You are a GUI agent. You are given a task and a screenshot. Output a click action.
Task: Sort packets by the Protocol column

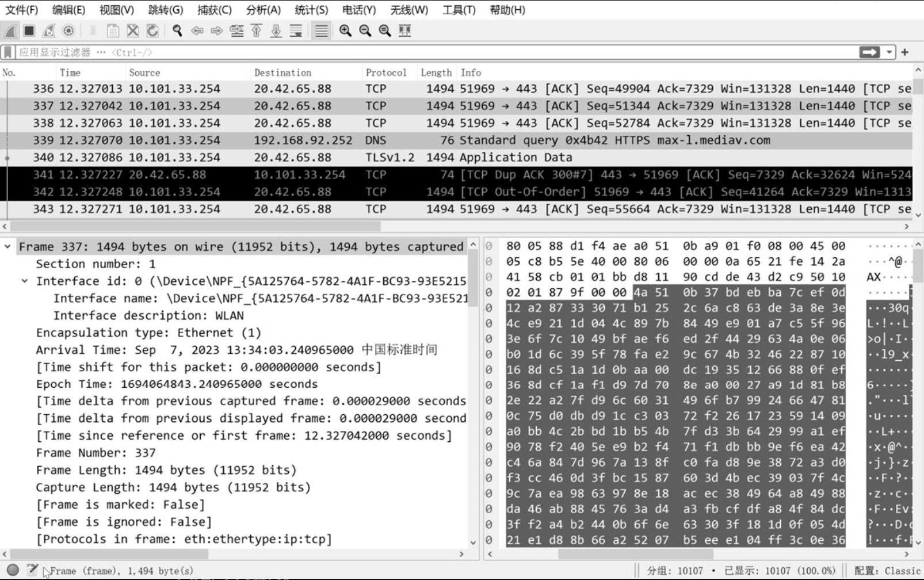(390, 72)
